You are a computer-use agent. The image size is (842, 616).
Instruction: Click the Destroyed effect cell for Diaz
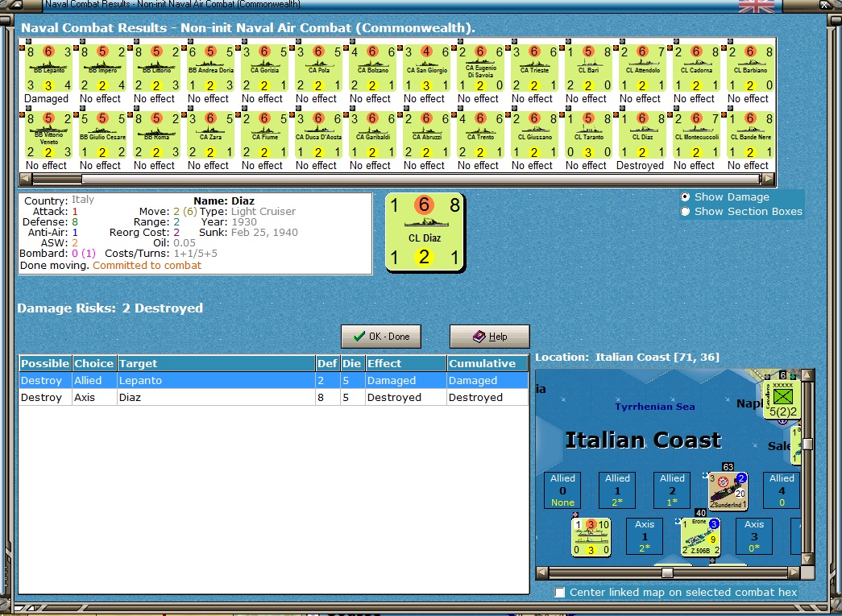point(405,398)
